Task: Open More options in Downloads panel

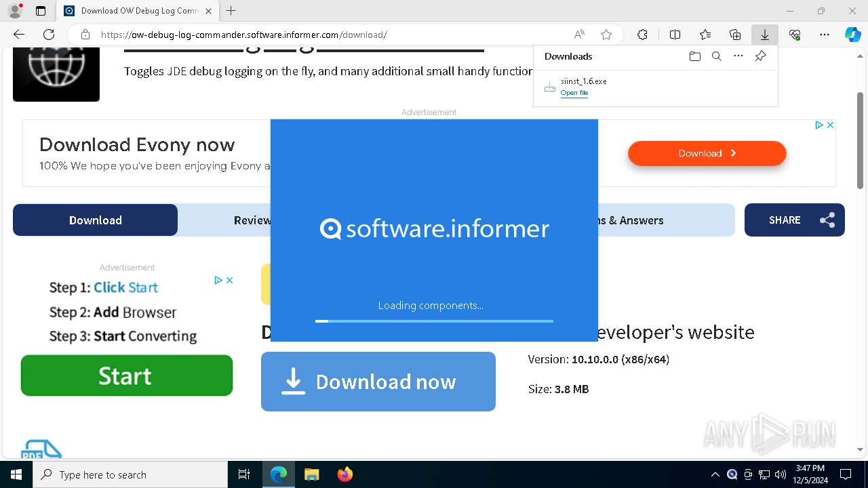Action: pyautogui.click(x=738, y=56)
